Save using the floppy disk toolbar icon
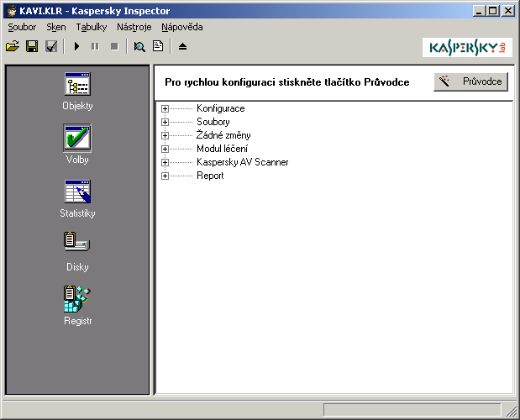The height and width of the screenshot is (420, 520). pos(32,46)
